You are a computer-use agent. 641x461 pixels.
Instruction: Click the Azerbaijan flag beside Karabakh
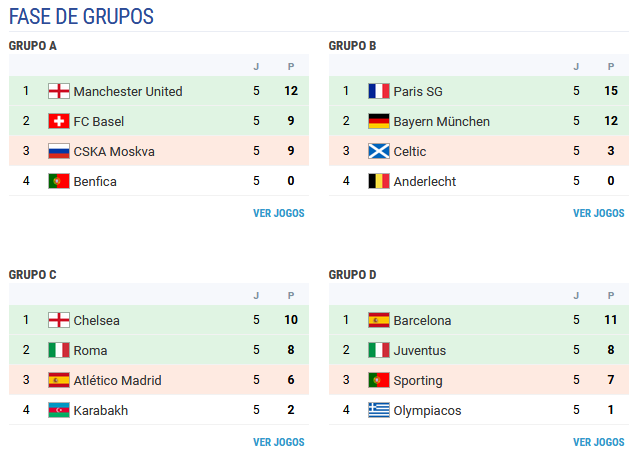[x=59, y=410]
